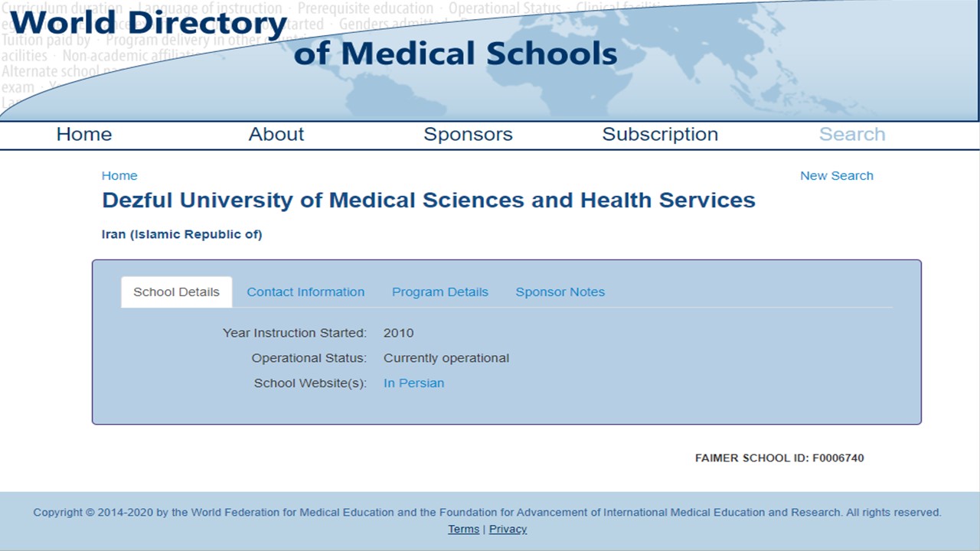The height and width of the screenshot is (551, 980).
Task: Click the Dezful University school name heading
Action: (x=429, y=201)
